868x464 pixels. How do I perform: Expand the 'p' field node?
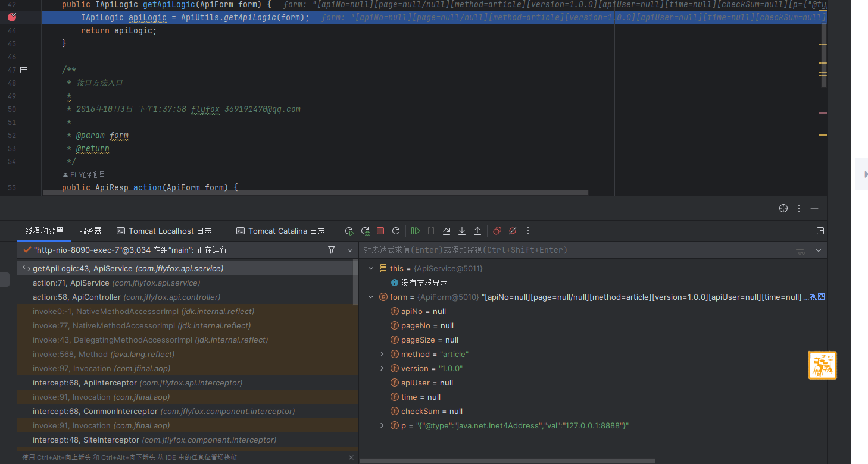click(x=382, y=426)
